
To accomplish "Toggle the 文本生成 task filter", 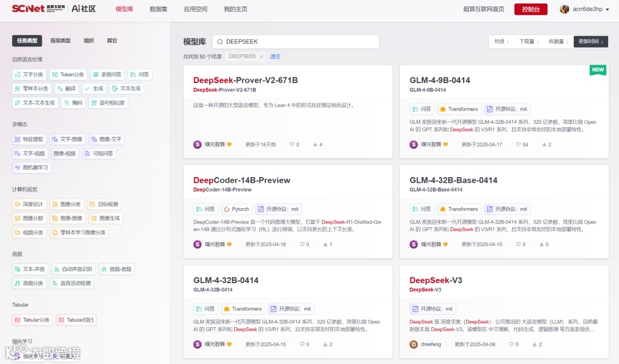I will point(126,89).
